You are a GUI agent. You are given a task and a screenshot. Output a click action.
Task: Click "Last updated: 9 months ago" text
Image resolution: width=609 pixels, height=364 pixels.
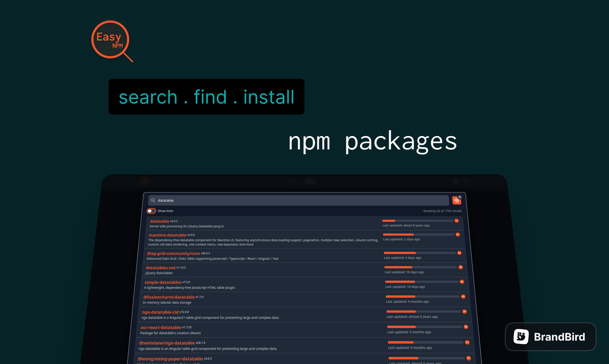coord(411,348)
